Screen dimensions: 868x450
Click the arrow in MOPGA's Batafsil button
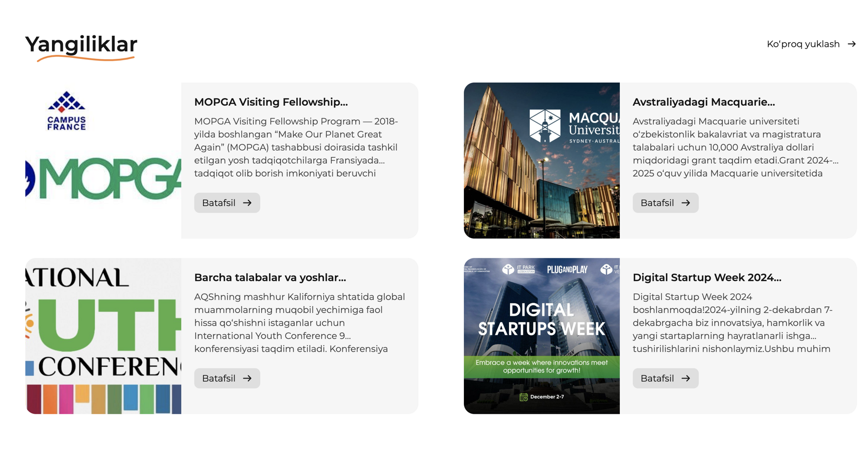(247, 203)
